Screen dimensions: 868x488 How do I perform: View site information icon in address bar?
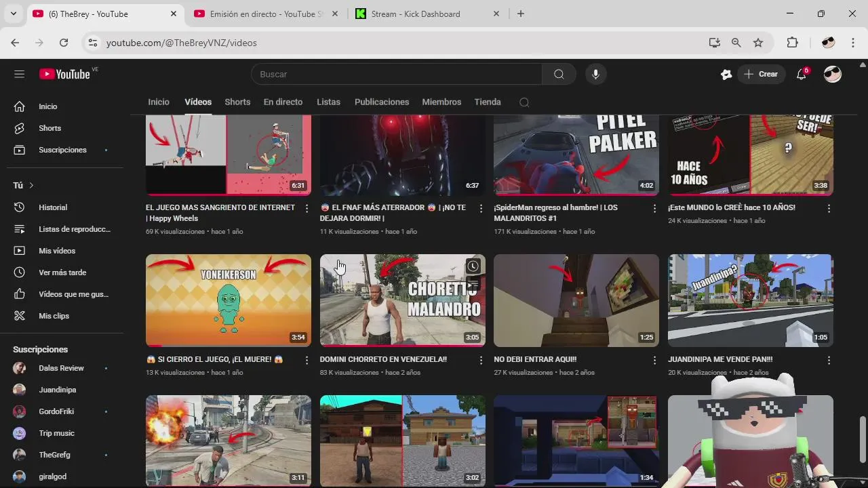(x=93, y=43)
